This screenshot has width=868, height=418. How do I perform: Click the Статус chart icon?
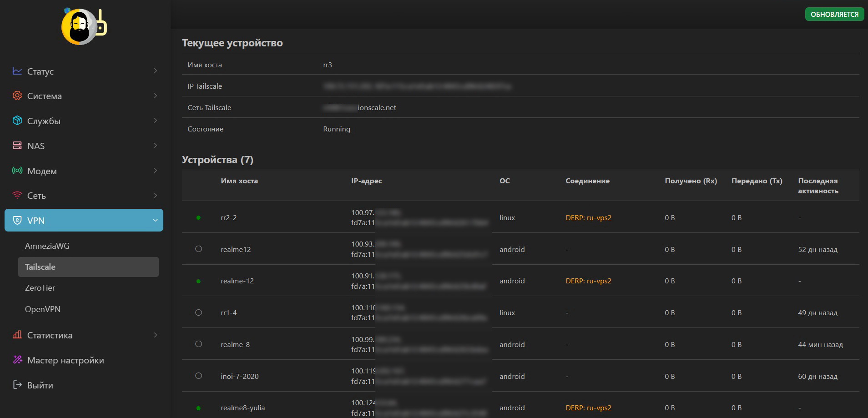pos(17,71)
